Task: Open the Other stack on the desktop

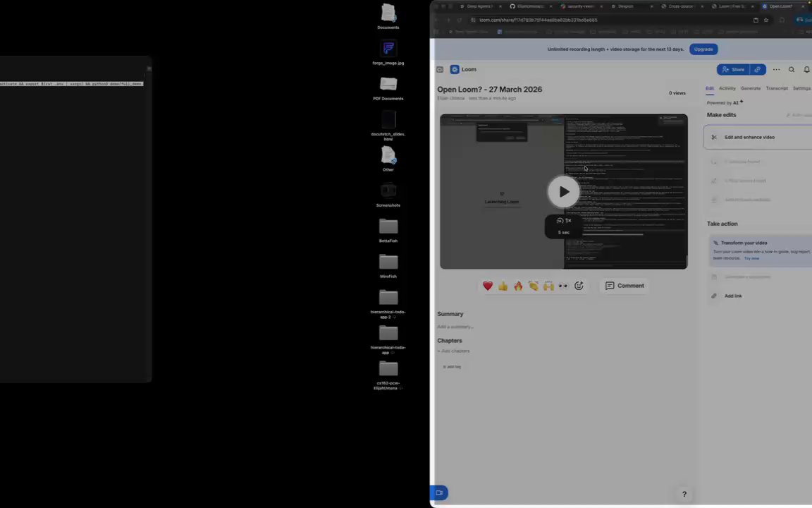Action: coord(388,158)
